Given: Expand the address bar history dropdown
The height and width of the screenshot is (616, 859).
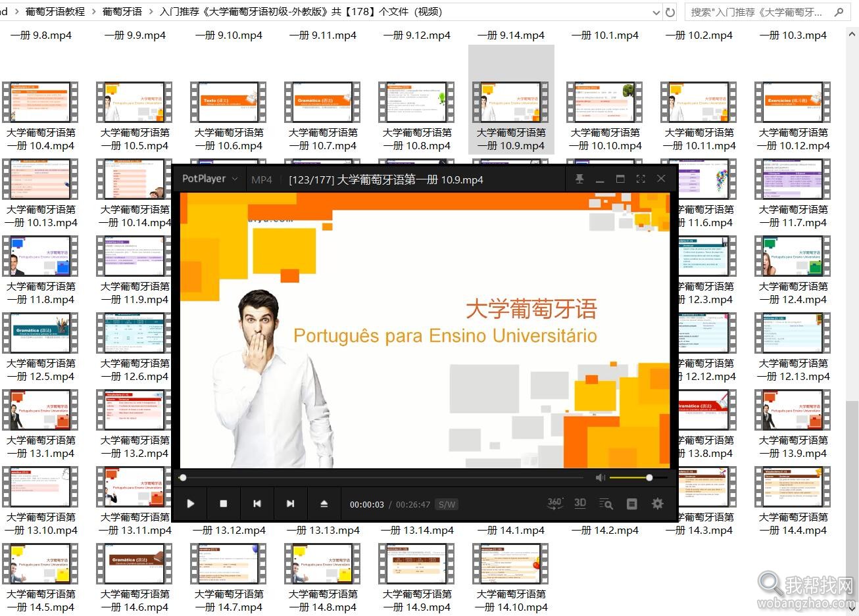Looking at the screenshot, I should (656, 11).
